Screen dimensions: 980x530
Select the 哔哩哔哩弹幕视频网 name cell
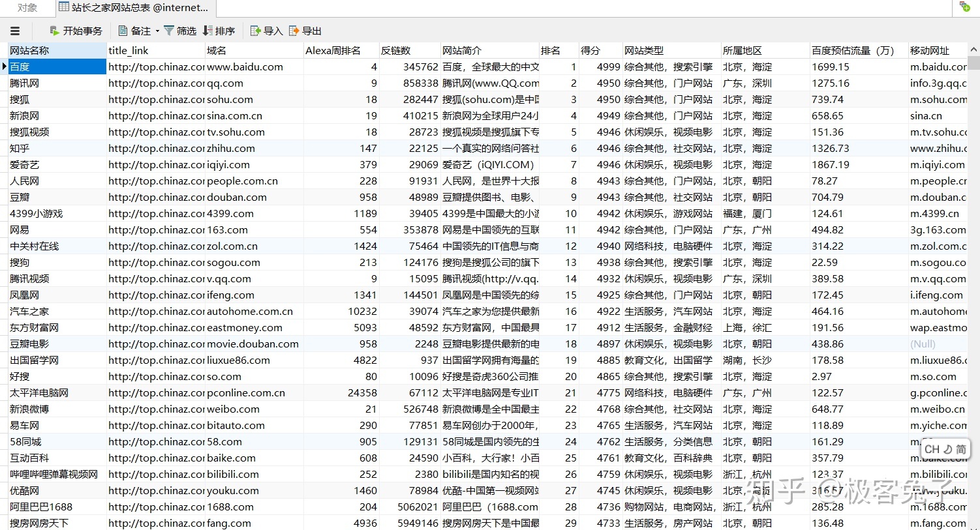[x=57, y=474]
